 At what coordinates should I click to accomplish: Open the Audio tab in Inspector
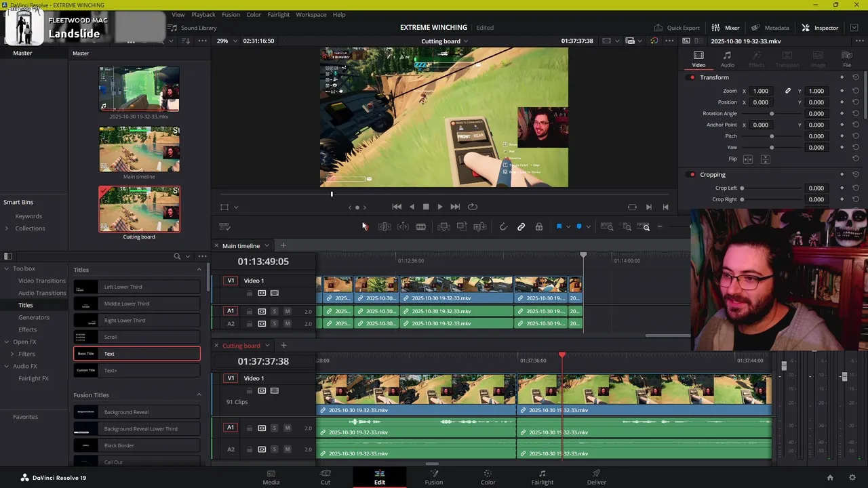[727, 59]
